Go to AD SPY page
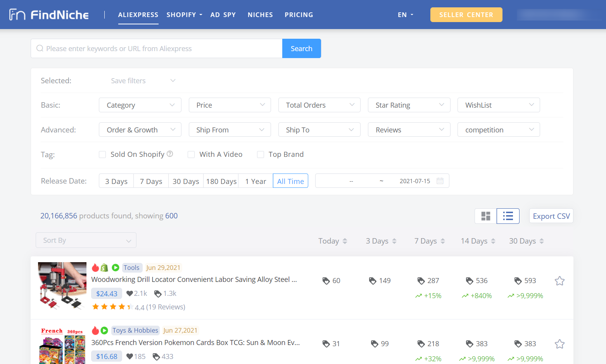Screen dimensions: 606x364 223,15
